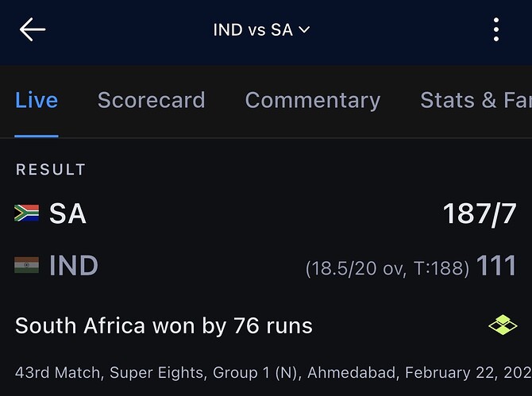
Task: Tap the green stacked layers icon
Action: 503,325
